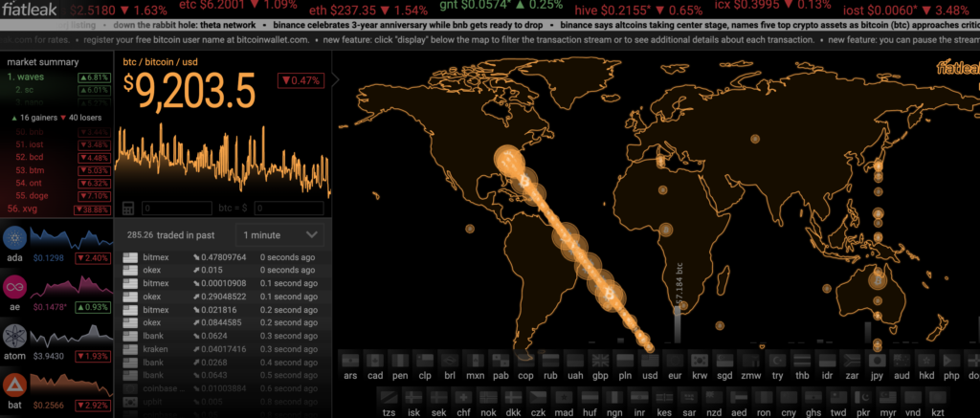This screenshot has width=980, height=418.
Task: Select the 53. btm market summary row
Action: [57, 170]
